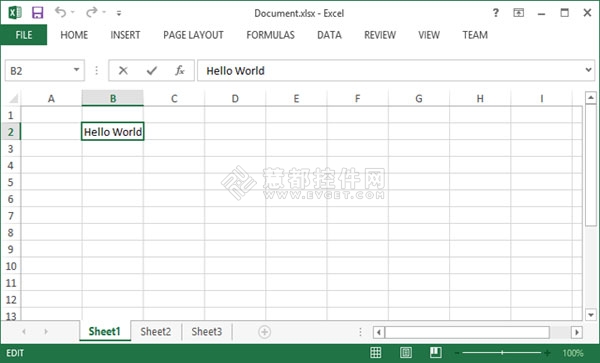Open the TEAM tab
This screenshot has width=600, height=363.
475,35
